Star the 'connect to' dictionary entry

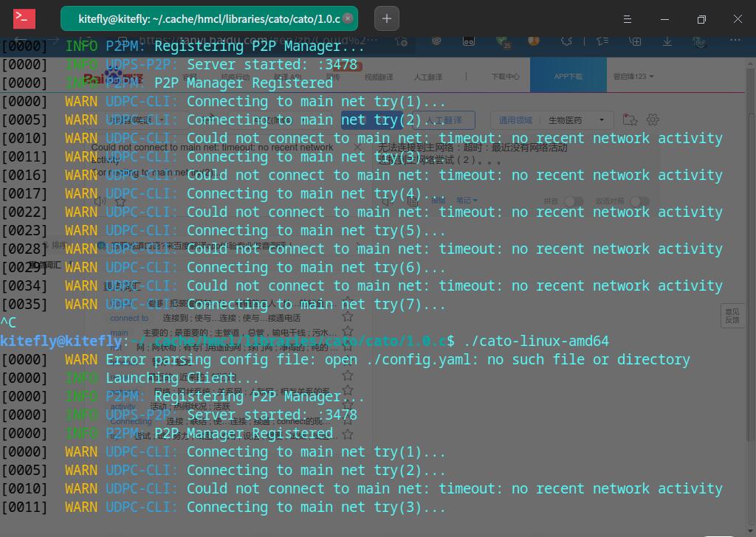click(347, 317)
